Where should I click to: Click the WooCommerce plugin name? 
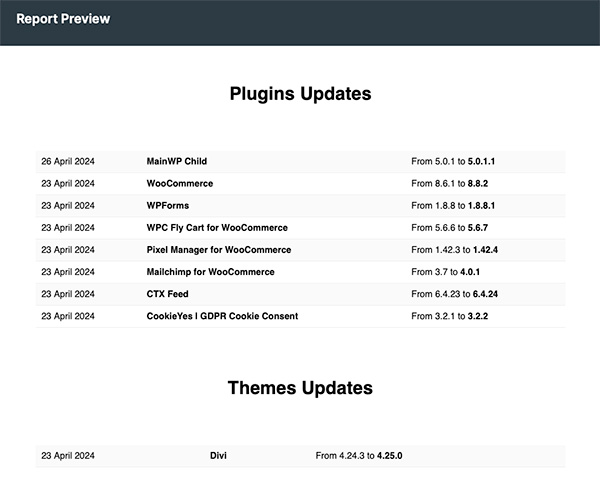tap(180, 184)
